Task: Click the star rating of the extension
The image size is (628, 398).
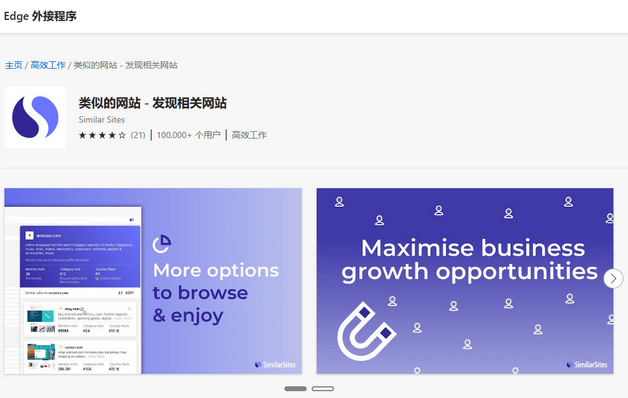Action: pos(102,135)
